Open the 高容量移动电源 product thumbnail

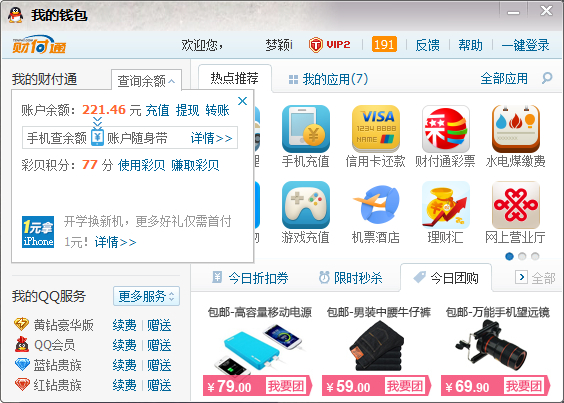[258, 348]
